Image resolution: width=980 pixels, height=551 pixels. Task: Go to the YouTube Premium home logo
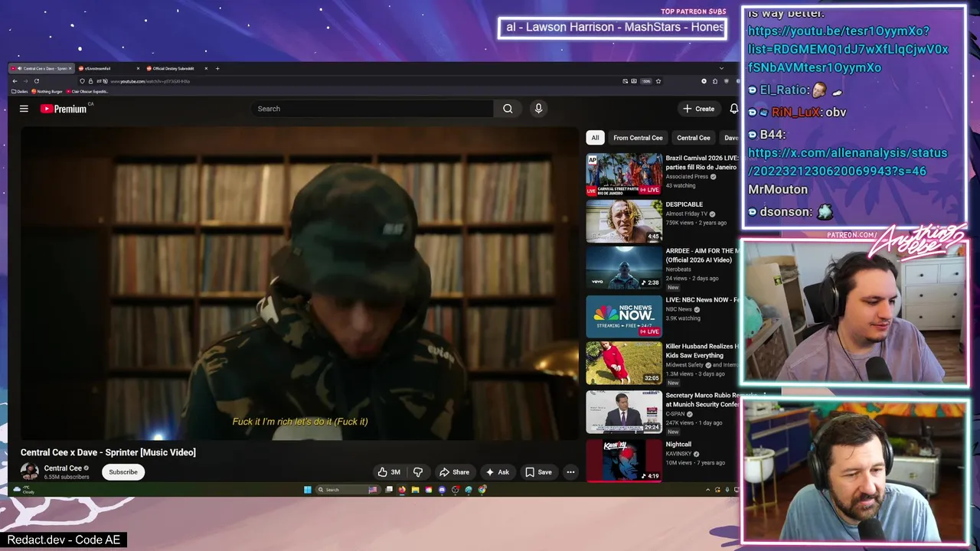point(64,109)
